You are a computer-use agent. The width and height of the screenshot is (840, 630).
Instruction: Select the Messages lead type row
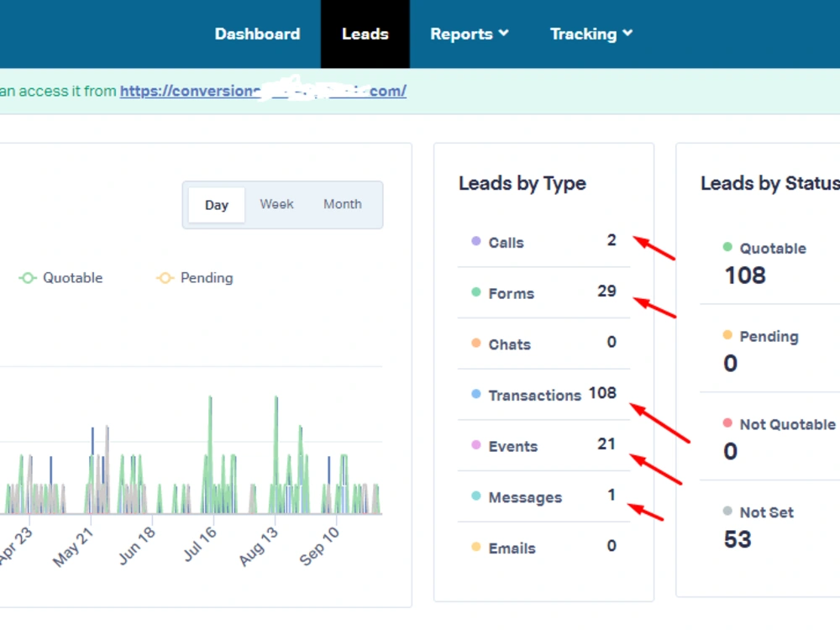click(543, 496)
